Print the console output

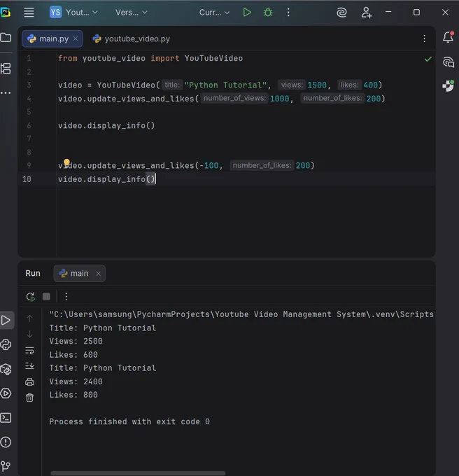pyautogui.click(x=29, y=381)
